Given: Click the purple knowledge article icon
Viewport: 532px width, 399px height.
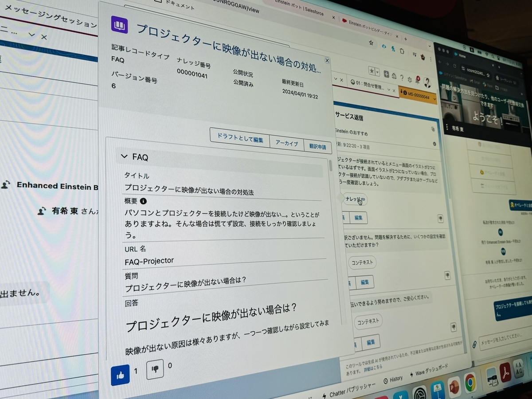Looking at the screenshot, I should tap(119, 25).
